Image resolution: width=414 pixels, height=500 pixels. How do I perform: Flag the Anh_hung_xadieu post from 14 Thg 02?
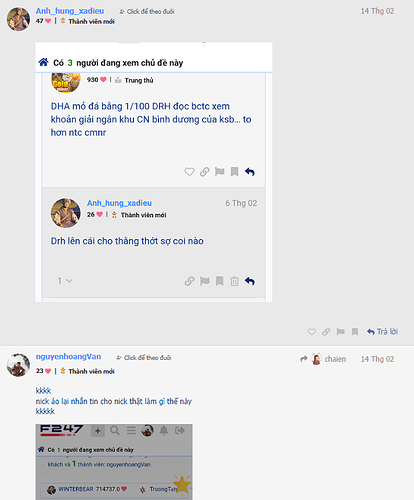(x=340, y=332)
